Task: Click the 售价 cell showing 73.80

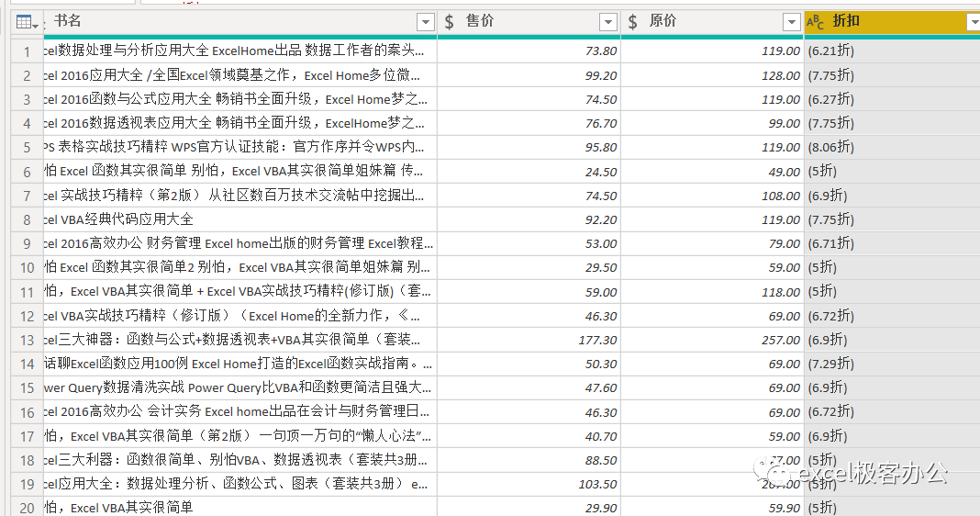Action: (x=529, y=51)
